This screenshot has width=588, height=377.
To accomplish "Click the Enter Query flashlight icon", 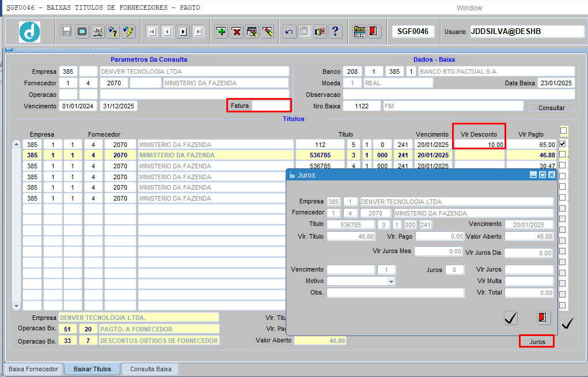I will (113, 32).
